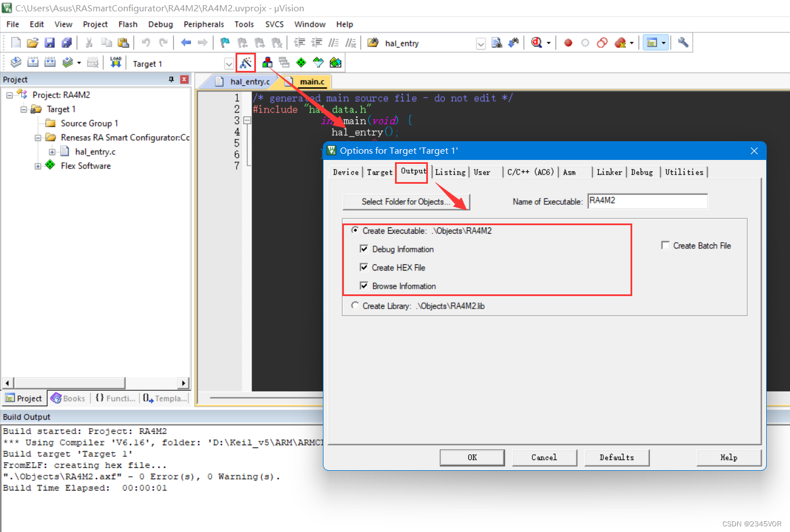Open the Peripherals menu

click(x=204, y=24)
